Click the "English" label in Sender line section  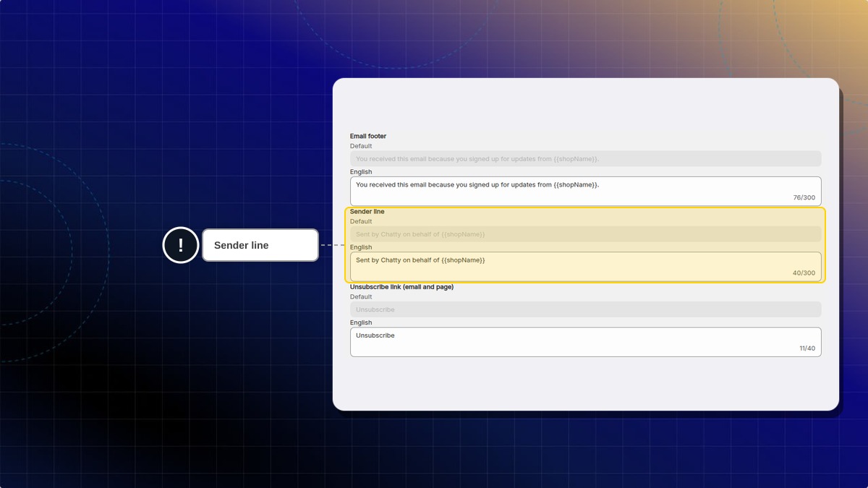(x=361, y=247)
